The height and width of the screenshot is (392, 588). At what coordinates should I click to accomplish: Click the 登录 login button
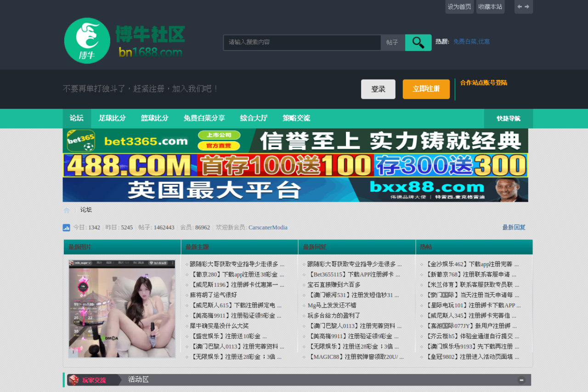coord(378,89)
